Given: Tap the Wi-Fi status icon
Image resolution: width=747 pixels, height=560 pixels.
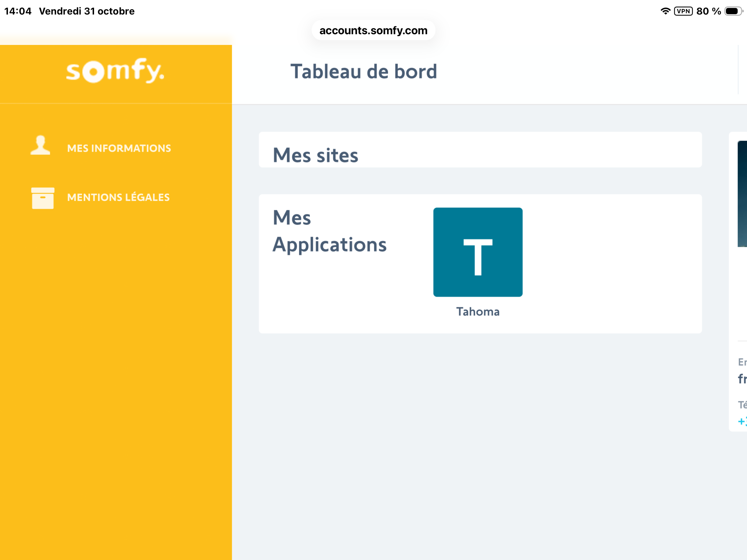Looking at the screenshot, I should (x=665, y=11).
